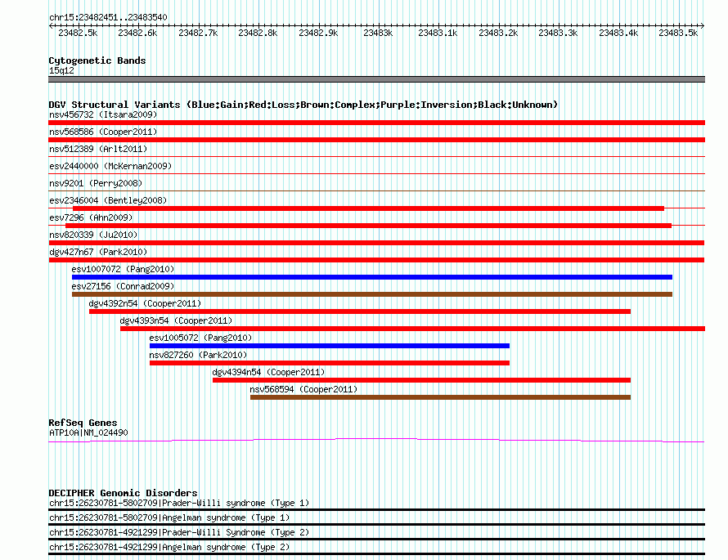
Task: Open variant esv27156 (Conrad2009) label
Action: [x=123, y=286]
